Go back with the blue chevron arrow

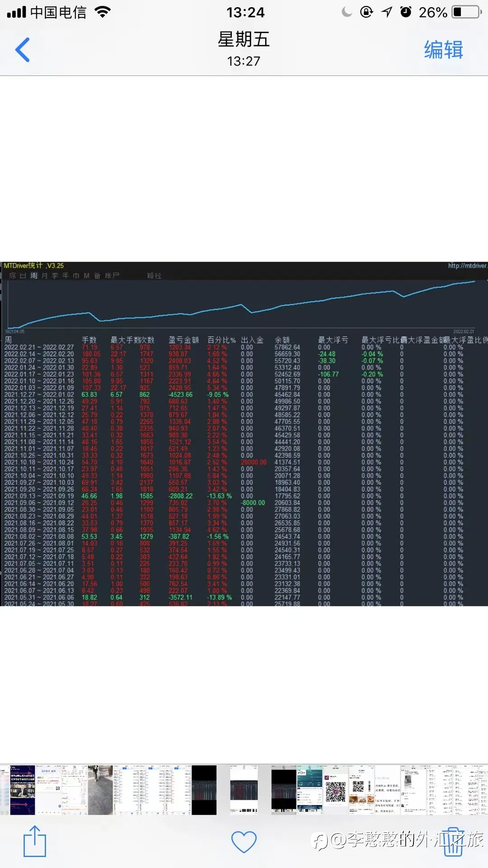click(x=23, y=50)
